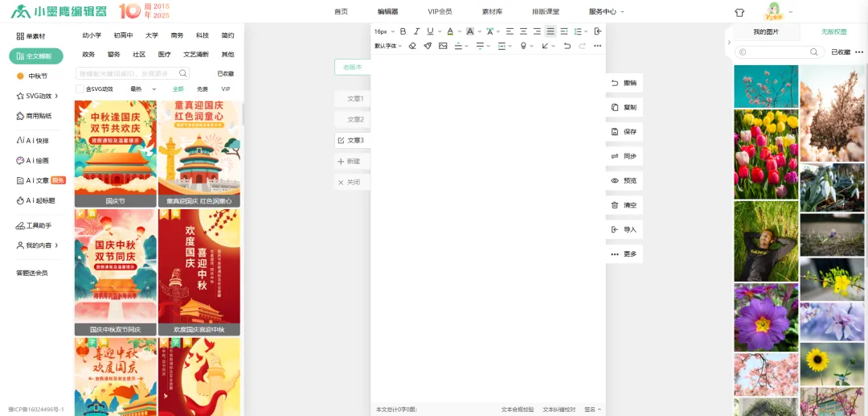The height and width of the screenshot is (416, 868).
Task: Click the 预览 preview button
Action: tap(624, 181)
